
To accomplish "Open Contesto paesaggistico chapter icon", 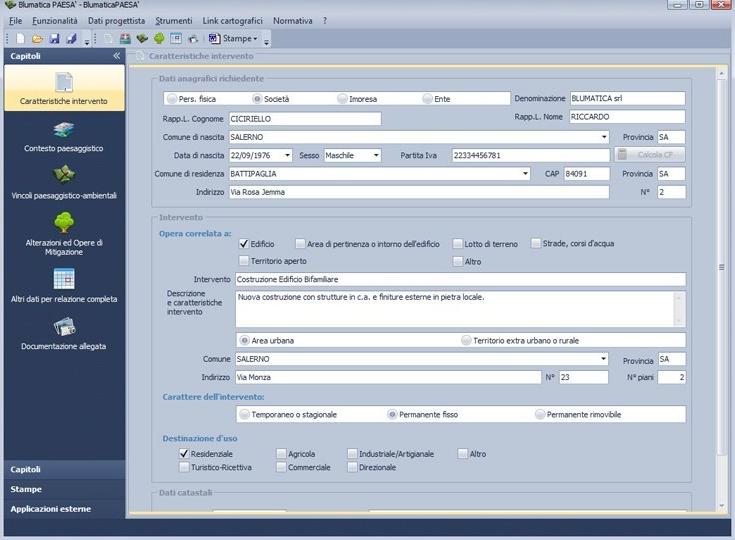I will point(64,130).
